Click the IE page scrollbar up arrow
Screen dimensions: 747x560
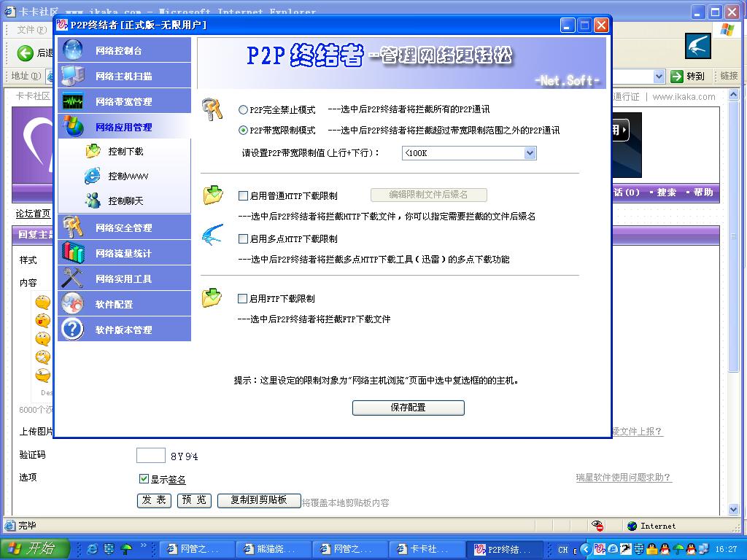(733, 96)
